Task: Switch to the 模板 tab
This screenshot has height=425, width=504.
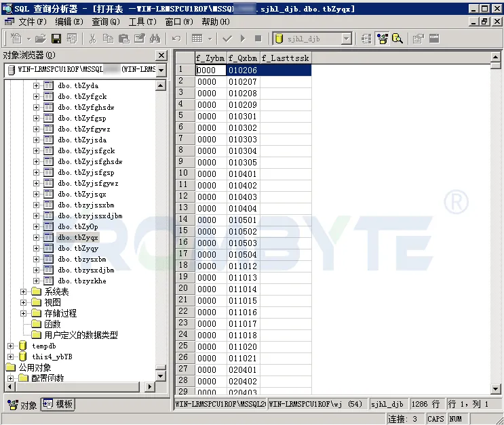Action: tap(58, 404)
